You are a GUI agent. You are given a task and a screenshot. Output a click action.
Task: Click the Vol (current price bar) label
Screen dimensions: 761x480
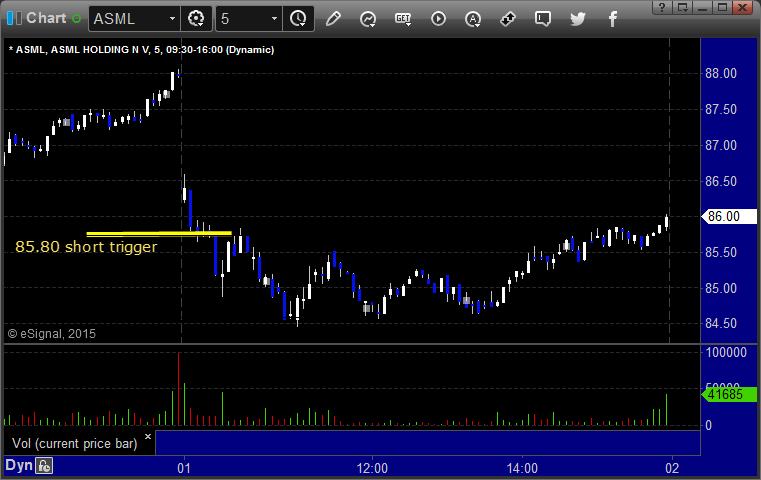point(75,444)
